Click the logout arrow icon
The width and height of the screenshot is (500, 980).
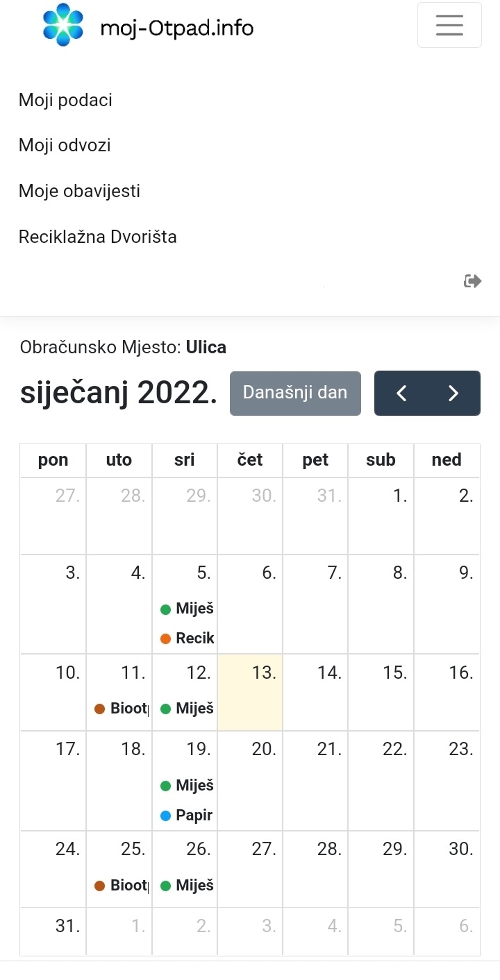[x=472, y=281]
